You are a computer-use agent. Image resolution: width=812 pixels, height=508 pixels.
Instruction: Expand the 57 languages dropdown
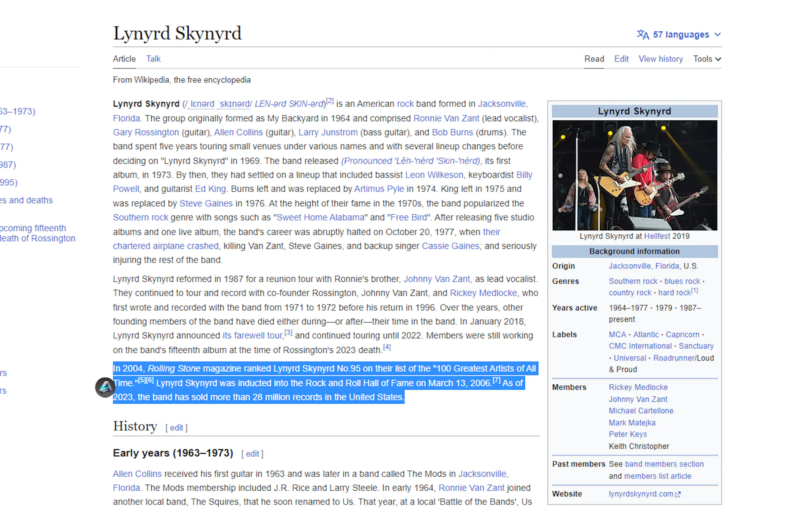[681, 35]
